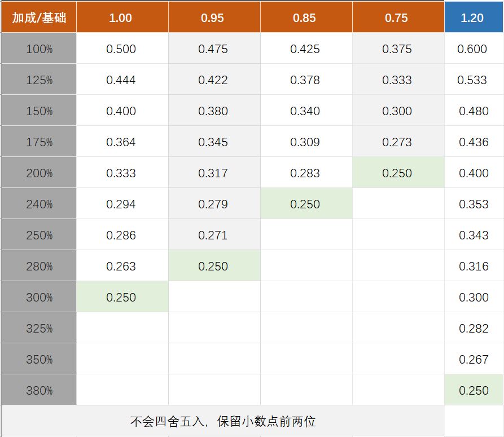Click the cell with value 0.500
The height and width of the screenshot is (437, 504).
[121, 49]
